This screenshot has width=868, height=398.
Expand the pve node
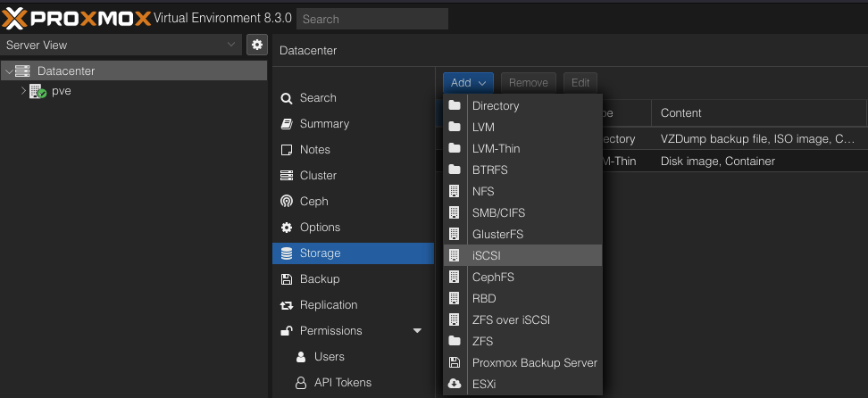click(23, 90)
